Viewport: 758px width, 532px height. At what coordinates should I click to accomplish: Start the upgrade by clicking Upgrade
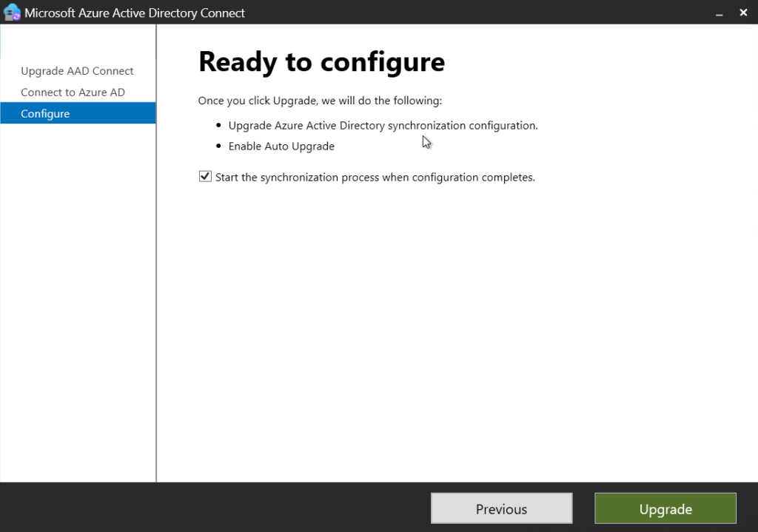pos(664,508)
